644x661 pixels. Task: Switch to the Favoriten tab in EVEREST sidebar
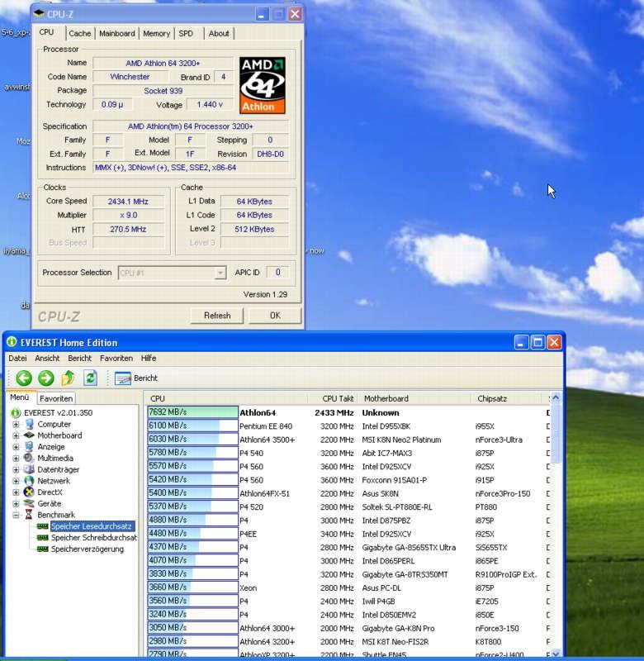56,398
